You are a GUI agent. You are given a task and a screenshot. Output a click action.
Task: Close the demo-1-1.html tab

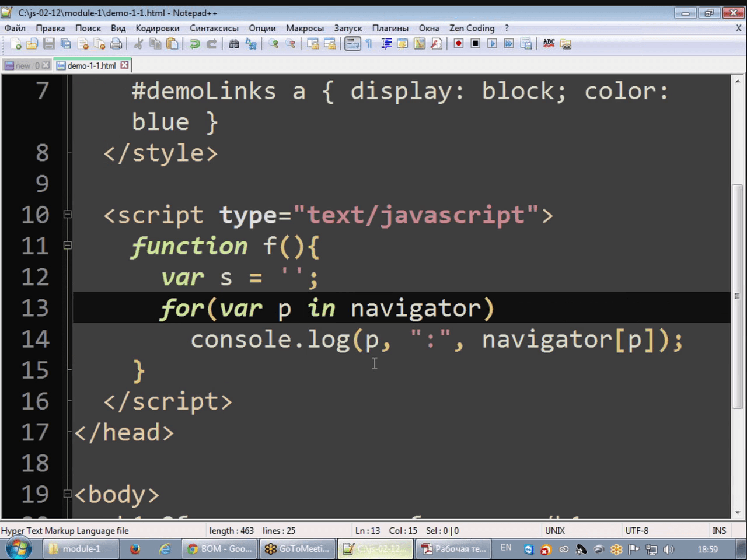coord(124,65)
